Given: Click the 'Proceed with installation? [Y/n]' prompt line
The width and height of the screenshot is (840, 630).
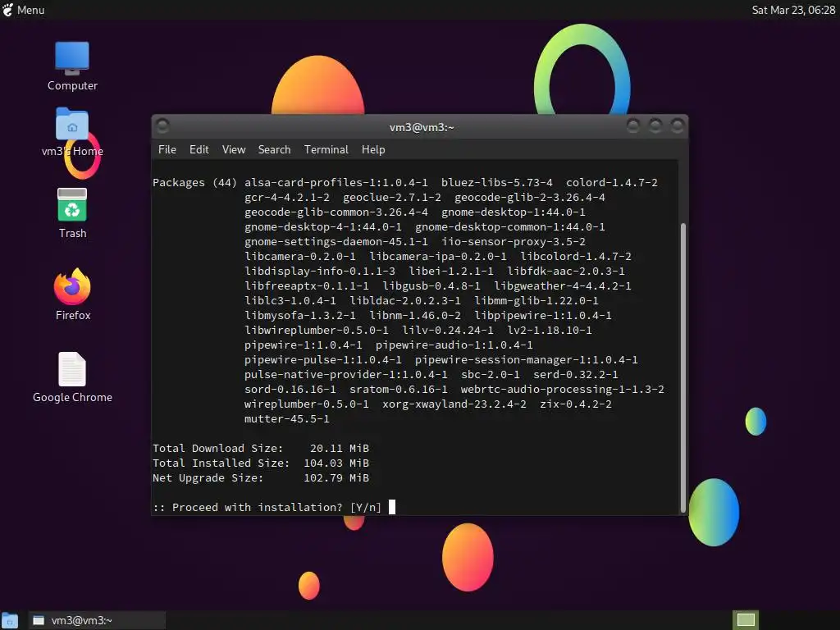Looking at the screenshot, I should click(x=267, y=507).
